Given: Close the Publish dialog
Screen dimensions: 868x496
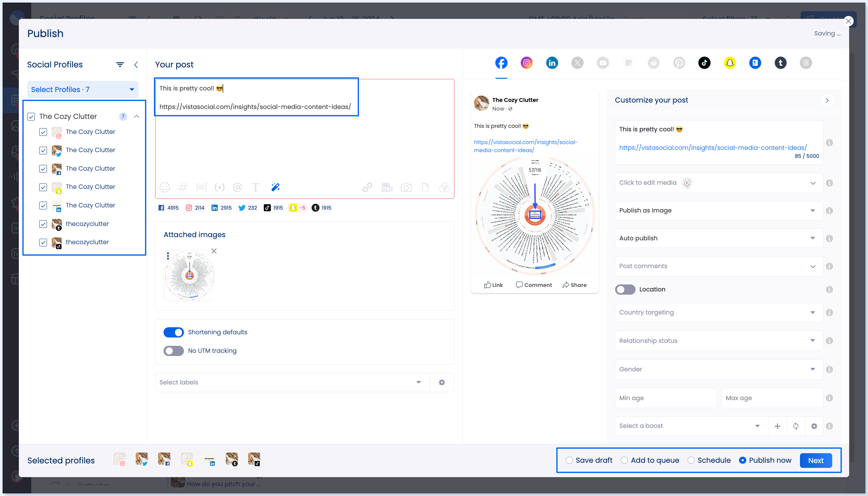Looking at the screenshot, I should pos(848,21).
